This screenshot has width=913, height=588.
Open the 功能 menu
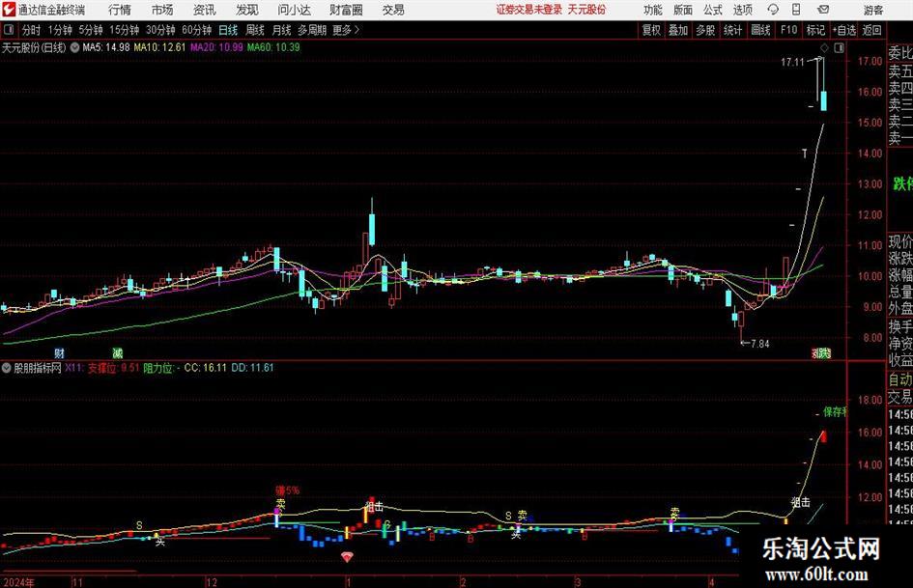653,10
